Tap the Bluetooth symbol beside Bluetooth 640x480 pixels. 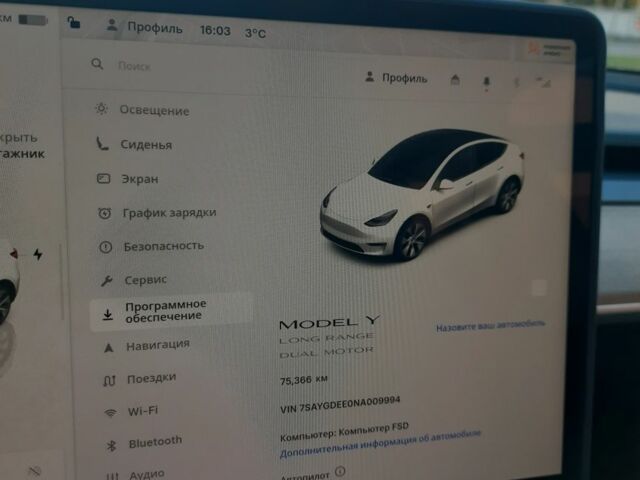(x=111, y=446)
